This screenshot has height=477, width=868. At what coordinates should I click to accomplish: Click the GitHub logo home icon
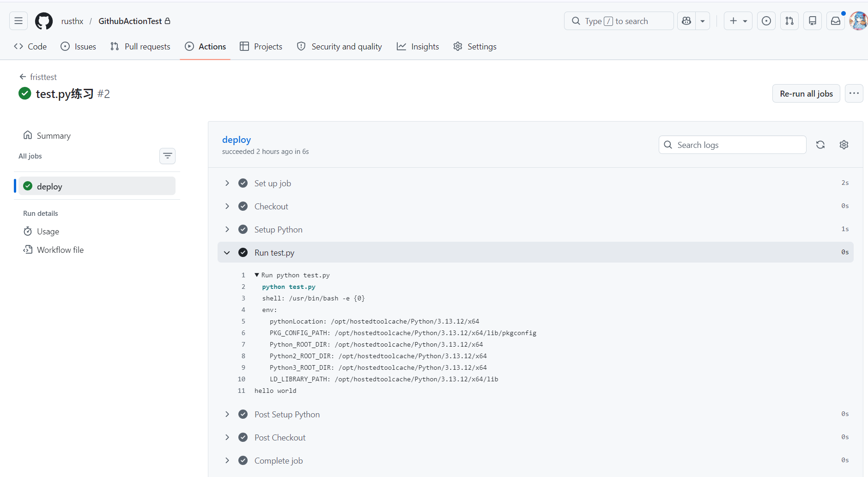pyautogui.click(x=44, y=21)
